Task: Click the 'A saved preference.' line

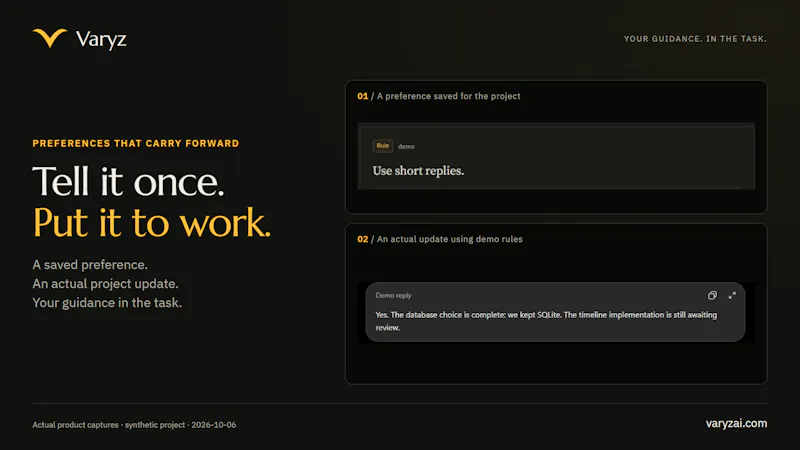Action: 90,265
